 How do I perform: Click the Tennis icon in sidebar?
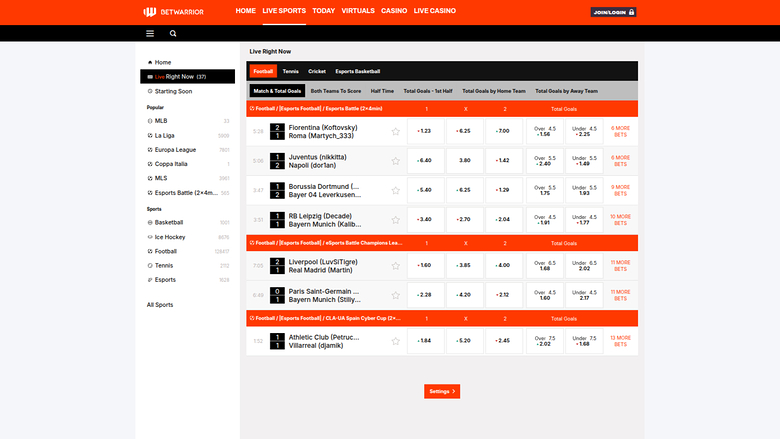tap(150, 265)
